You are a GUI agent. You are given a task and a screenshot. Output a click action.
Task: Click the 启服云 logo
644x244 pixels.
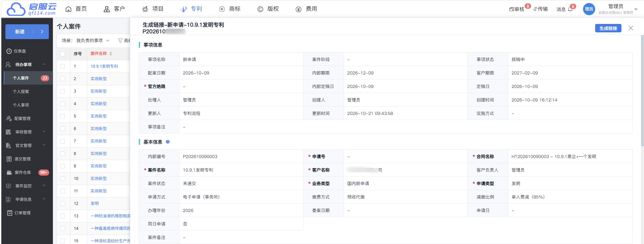coord(31,9)
